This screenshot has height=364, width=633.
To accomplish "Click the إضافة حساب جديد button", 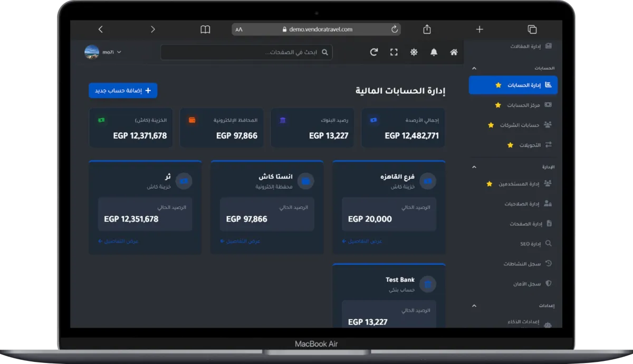I will click(x=123, y=91).
